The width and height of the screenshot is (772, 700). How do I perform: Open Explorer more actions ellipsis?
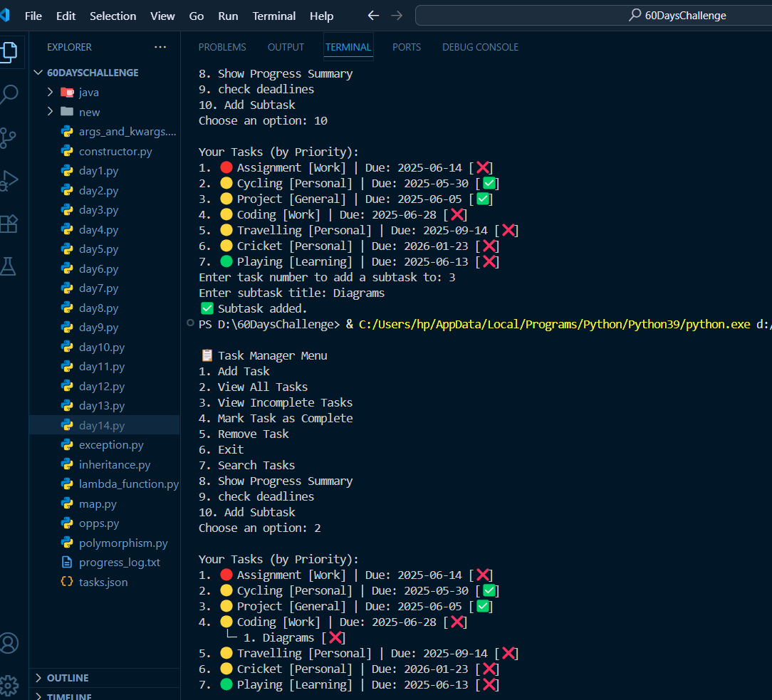point(160,47)
